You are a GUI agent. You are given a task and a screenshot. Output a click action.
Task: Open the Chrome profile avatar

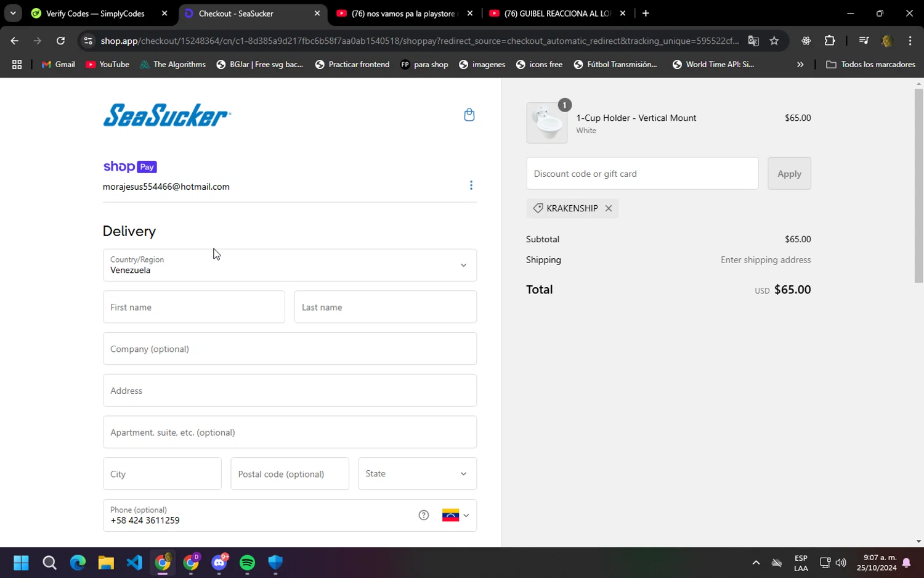[x=887, y=41]
